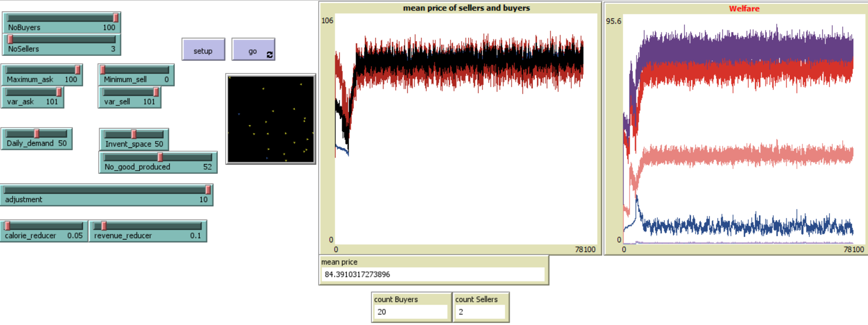Viewport: 868px width, 325px height.
Task: Click the adjustment slider handle
Action: (x=208, y=190)
